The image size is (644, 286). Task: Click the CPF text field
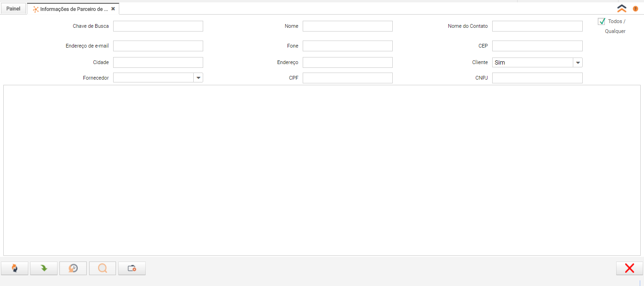click(347, 78)
